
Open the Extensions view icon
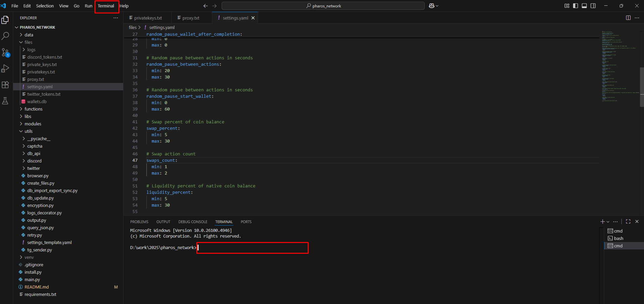point(5,85)
